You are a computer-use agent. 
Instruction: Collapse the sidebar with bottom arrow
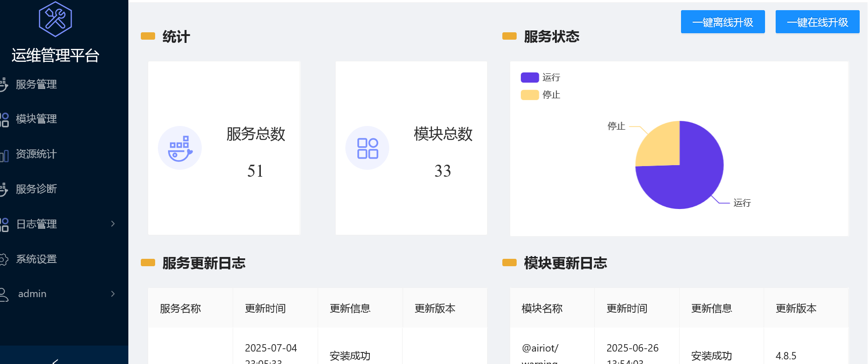pyautogui.click(x=55, y=361)
